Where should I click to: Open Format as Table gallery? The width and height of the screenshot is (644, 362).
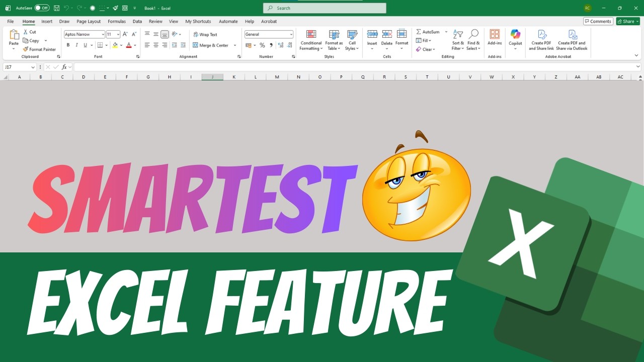tap(334, 40)
